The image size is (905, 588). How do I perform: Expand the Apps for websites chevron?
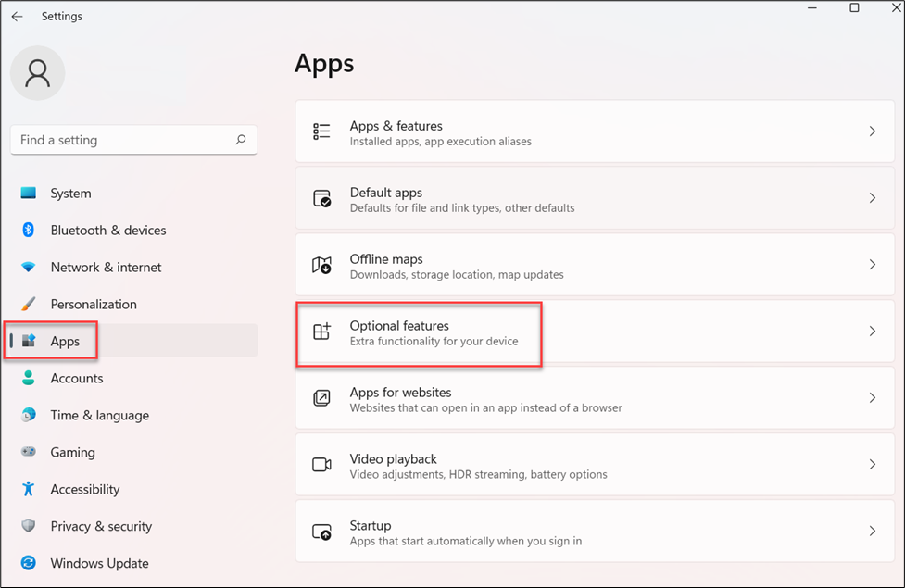(872, 397)
